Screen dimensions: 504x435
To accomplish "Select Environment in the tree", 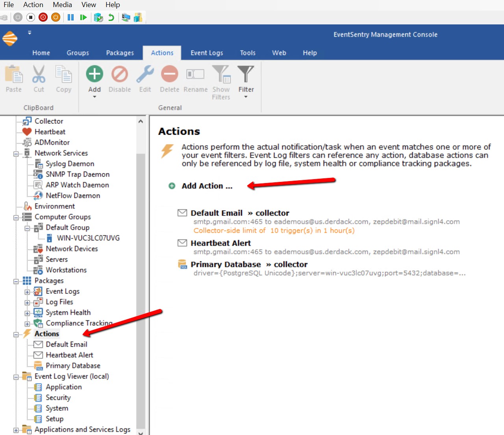I will pos(54,206).
